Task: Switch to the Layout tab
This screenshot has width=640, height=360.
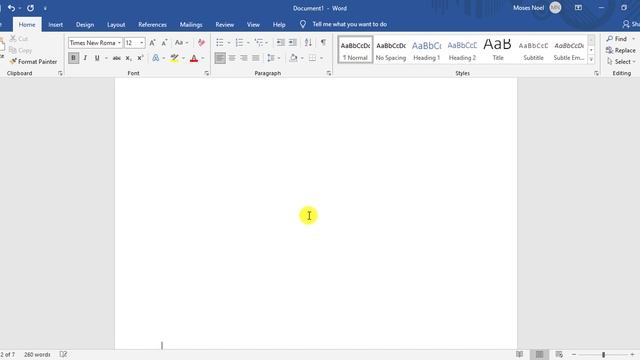Action: pos(116,24)
